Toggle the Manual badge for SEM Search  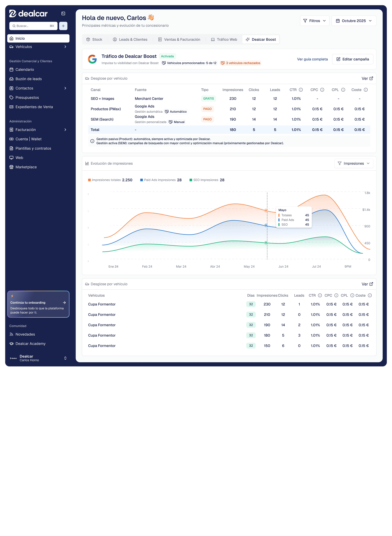[x=177, y=122]
